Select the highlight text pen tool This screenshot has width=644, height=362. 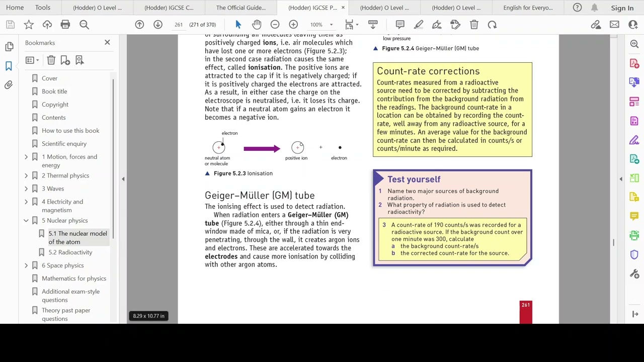coord(419,25)
